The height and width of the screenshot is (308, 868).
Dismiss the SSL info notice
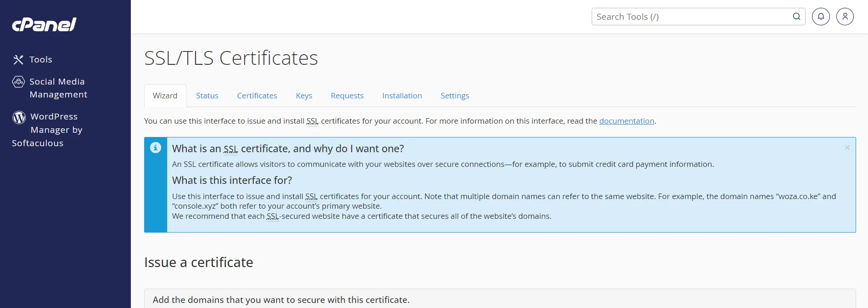point(847,148)
